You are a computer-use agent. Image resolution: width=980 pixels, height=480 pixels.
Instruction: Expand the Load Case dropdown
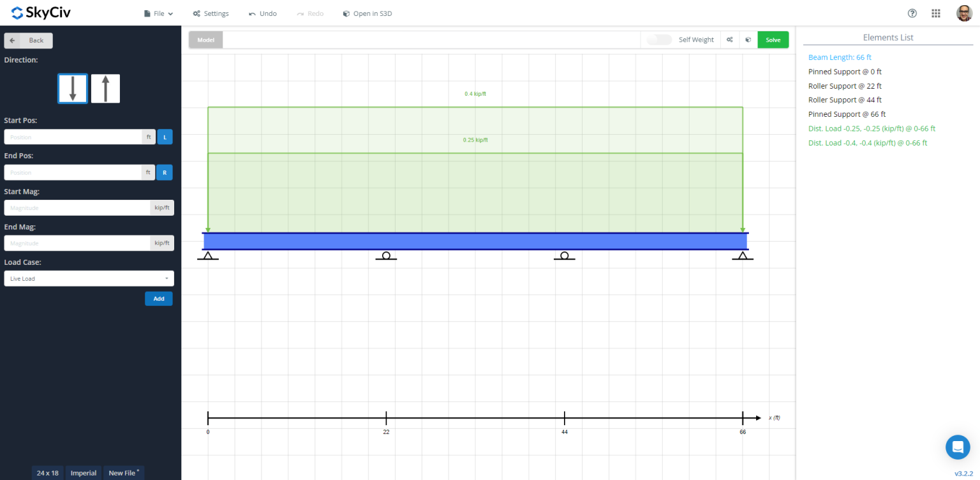point(89,278)
